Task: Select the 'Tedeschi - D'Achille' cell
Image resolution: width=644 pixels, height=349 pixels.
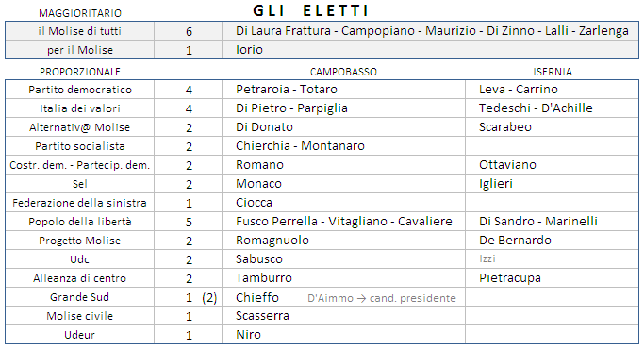Action: 552,108
